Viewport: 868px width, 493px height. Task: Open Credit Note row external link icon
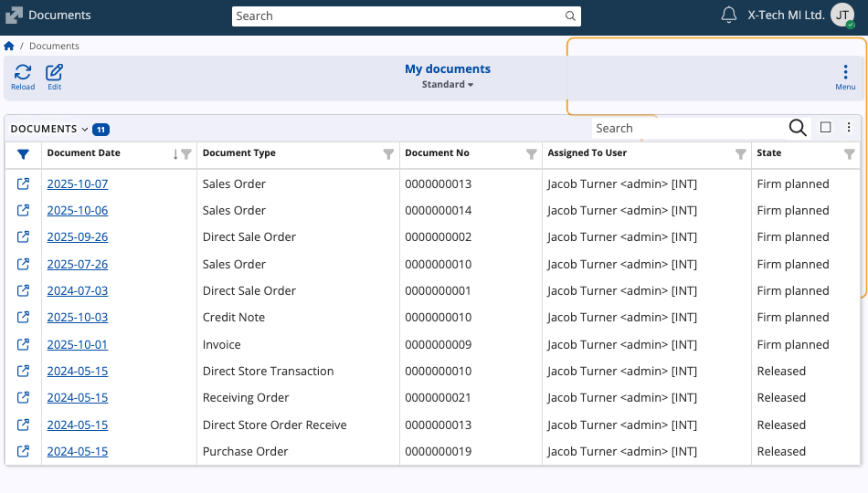24,318
